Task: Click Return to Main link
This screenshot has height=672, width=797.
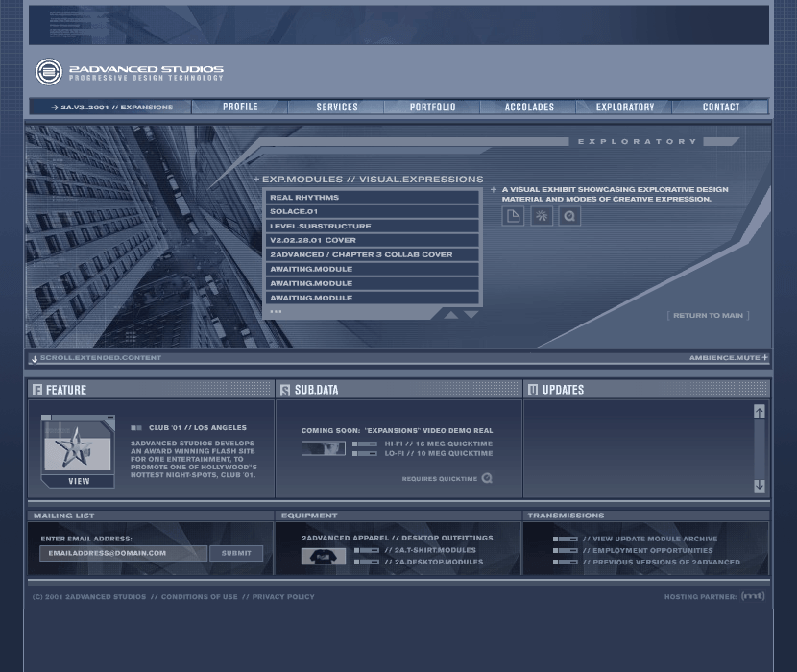Action: pos(708,316)
